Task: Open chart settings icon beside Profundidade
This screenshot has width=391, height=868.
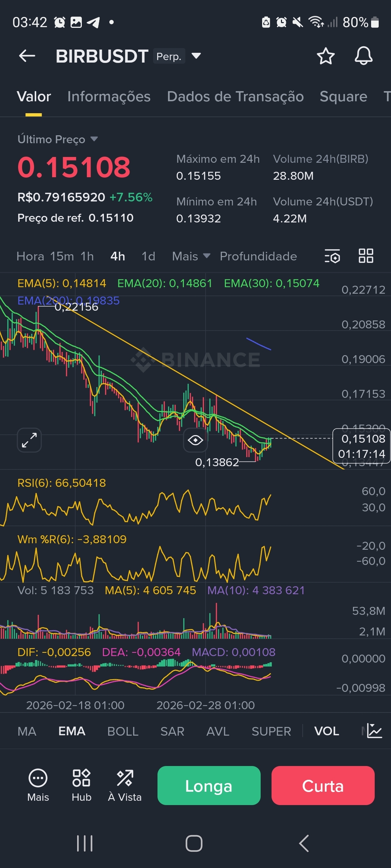Action: pyautogui.click(x=332, y=256)
